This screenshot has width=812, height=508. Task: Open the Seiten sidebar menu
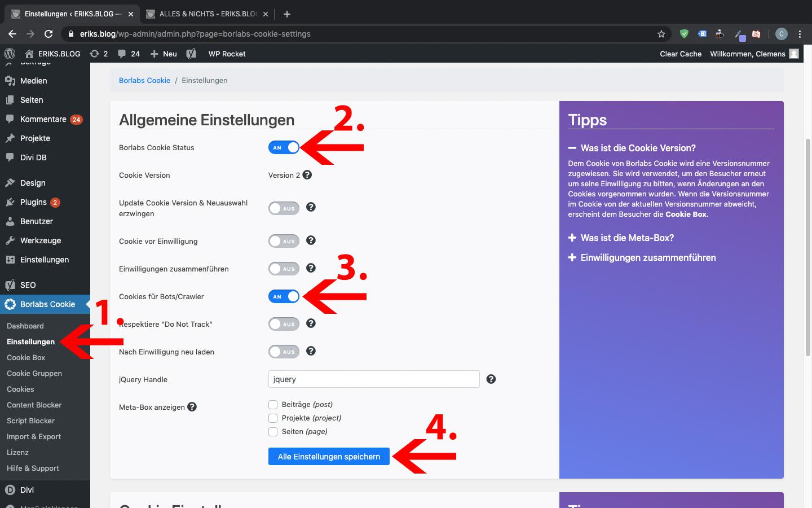[x=45, y=100]
